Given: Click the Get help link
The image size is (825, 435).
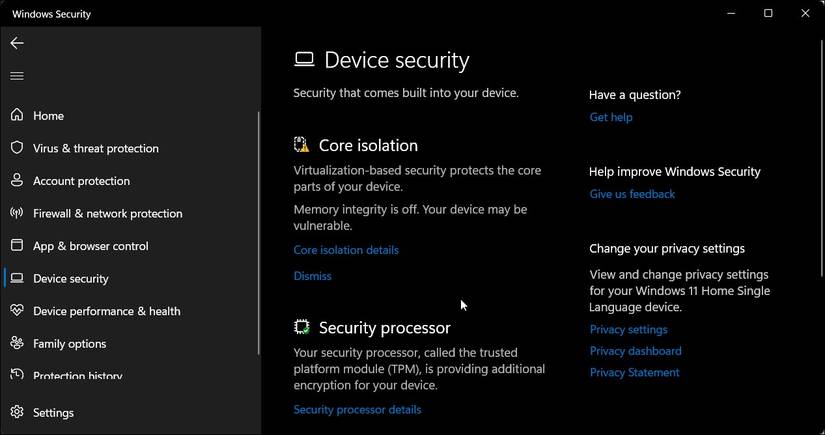Looking at the screenshot, I should click(611, 117).
